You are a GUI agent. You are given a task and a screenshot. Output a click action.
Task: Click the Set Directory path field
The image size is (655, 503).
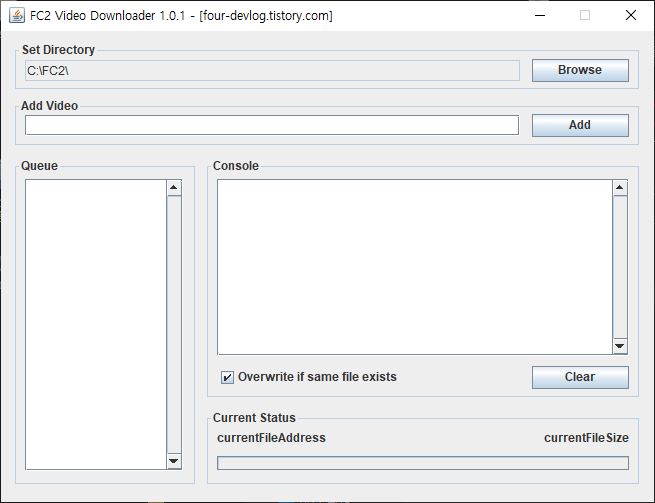tap(272, 71)
